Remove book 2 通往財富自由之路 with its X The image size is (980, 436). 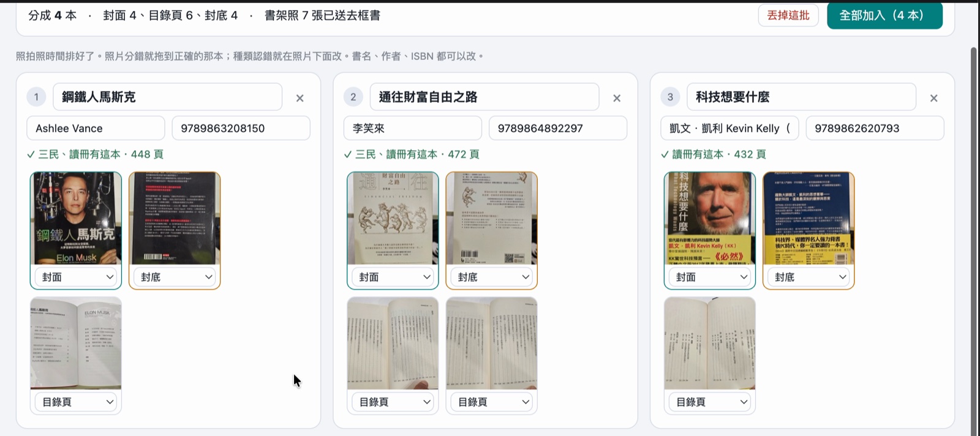617,98
